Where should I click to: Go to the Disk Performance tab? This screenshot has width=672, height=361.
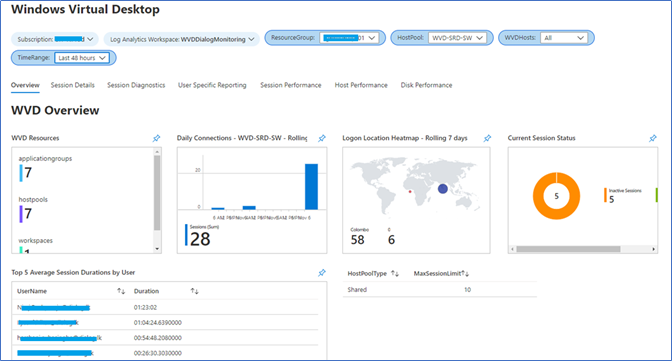point(426,85)
